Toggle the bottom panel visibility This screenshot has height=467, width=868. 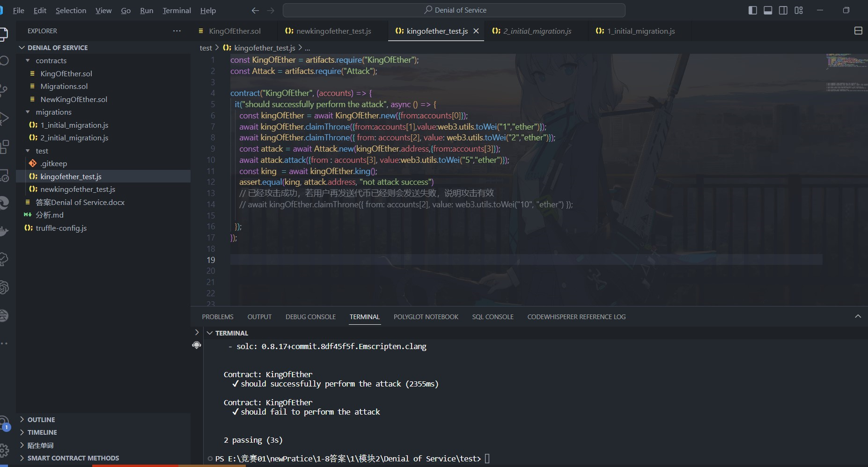click(x=768, y=10)
